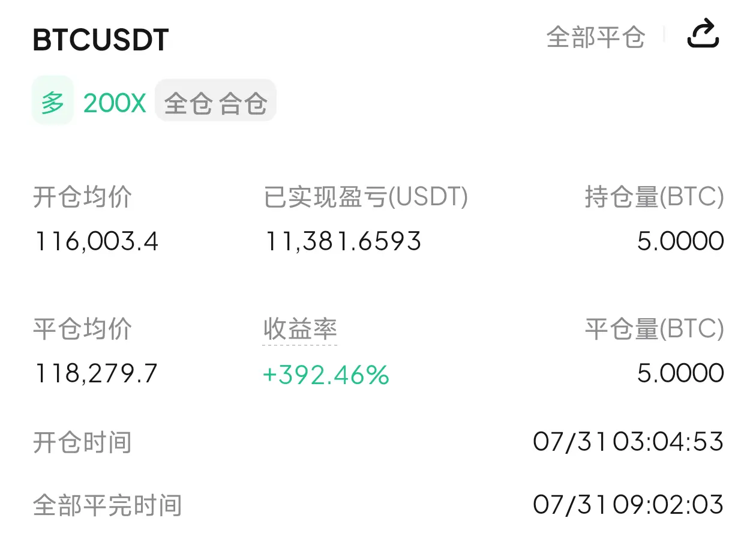Open the 收益率 dotted-underline explanation

tap(300, 329)
